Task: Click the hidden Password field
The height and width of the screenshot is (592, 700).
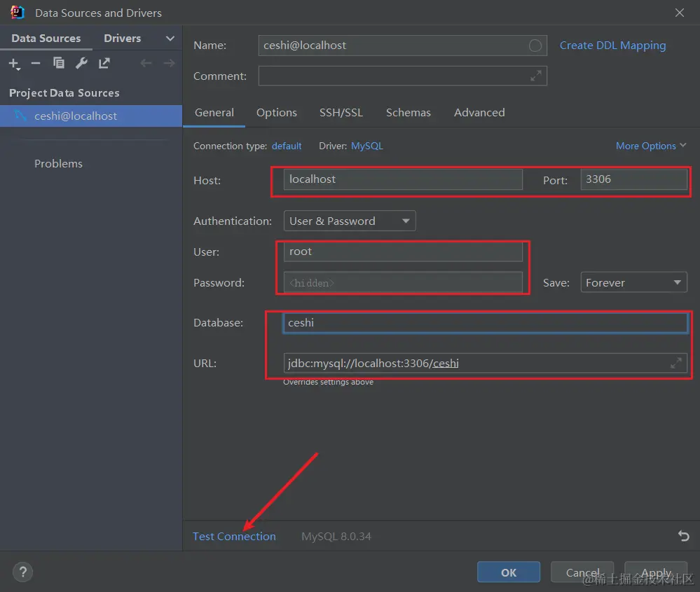Action: (x=403, y=282)
